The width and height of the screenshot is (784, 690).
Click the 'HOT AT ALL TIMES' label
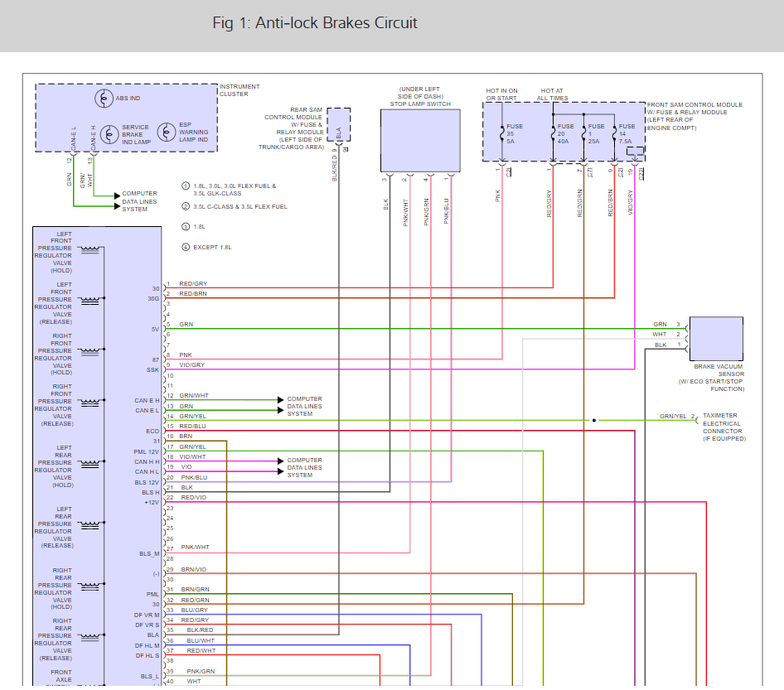552,94
